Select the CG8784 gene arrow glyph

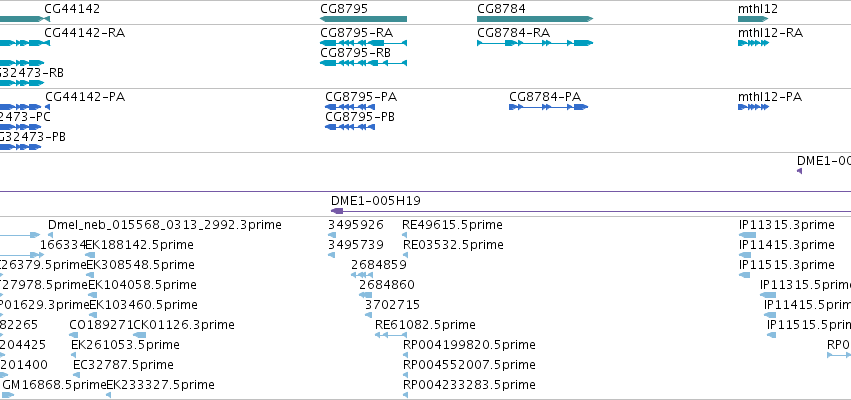535,19
